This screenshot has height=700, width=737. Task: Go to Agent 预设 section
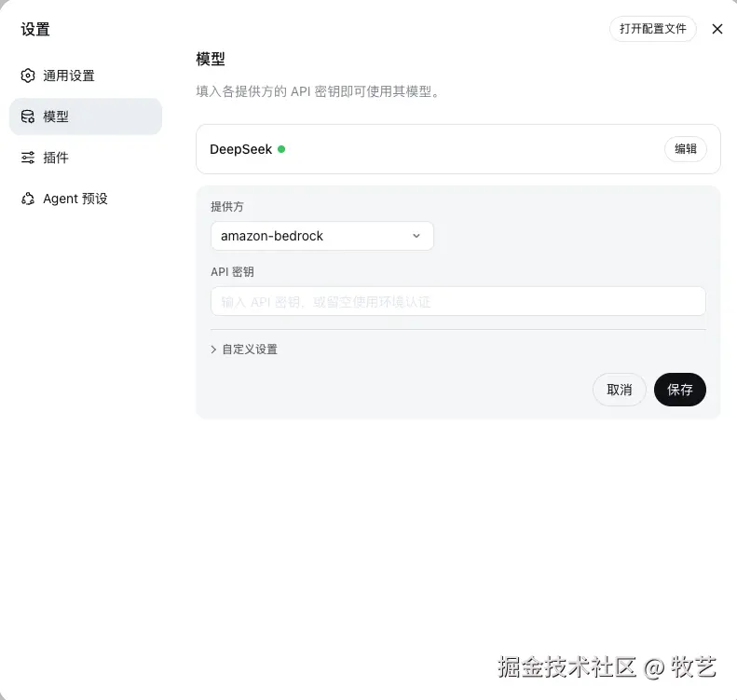(86, 199)
